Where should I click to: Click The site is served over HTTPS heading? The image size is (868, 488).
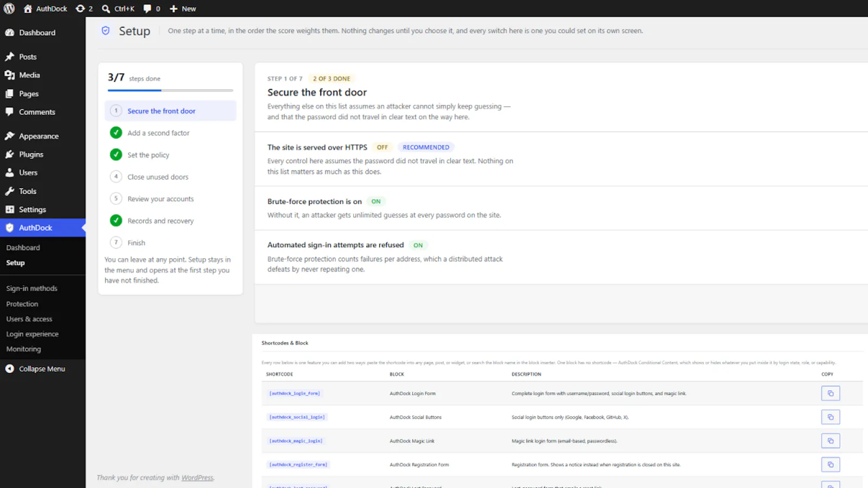click(x=317, y=147)
